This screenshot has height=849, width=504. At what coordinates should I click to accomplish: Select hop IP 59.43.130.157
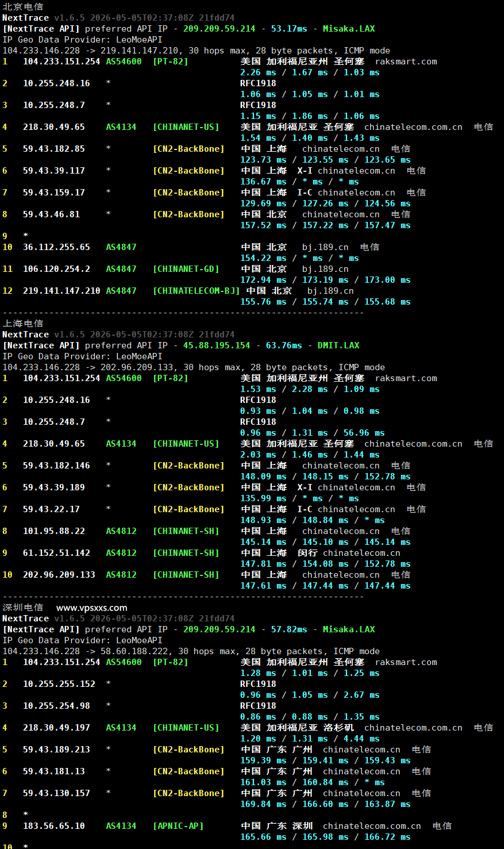[x=56, y=793]
